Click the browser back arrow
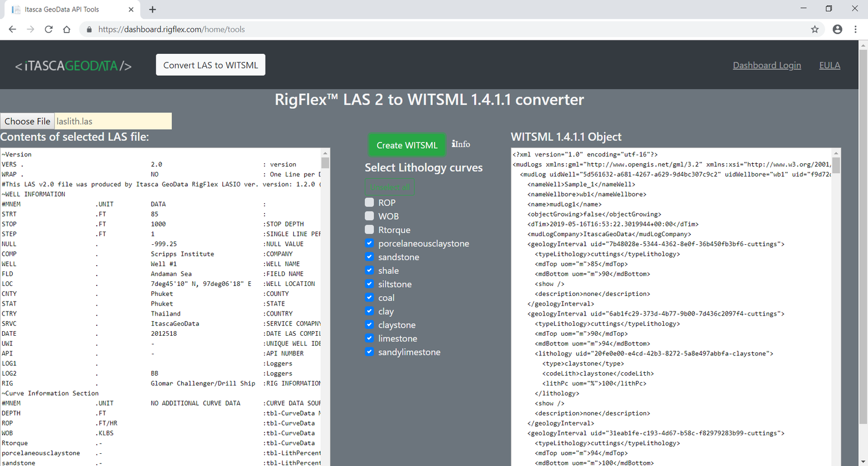Viewport: 868px width, 466px height. (13, 29)
